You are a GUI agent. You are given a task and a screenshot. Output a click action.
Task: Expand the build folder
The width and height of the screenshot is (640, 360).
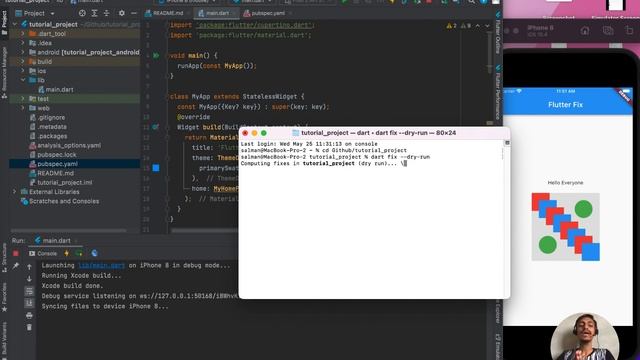[23, 62]
